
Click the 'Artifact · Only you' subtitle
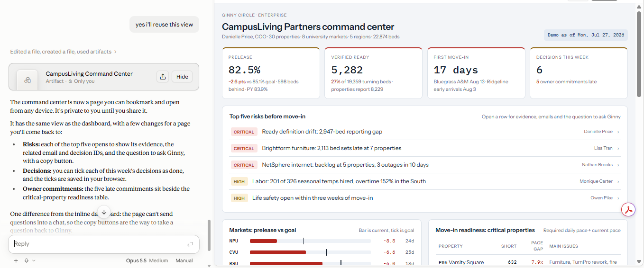[x=70, y=81]
